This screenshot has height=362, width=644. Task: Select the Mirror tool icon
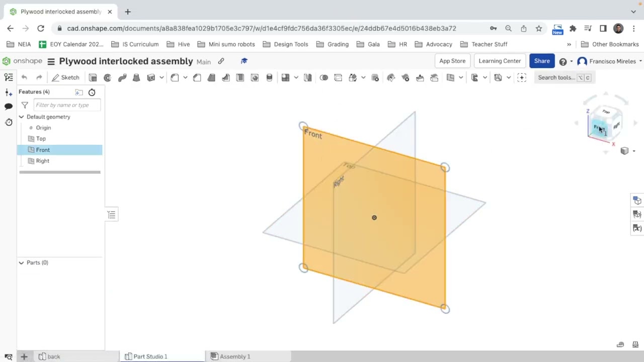pyautogui.click(x=307, y=77)
